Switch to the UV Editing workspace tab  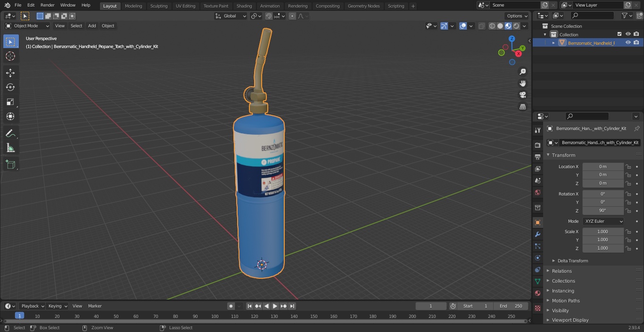[185, 6]
